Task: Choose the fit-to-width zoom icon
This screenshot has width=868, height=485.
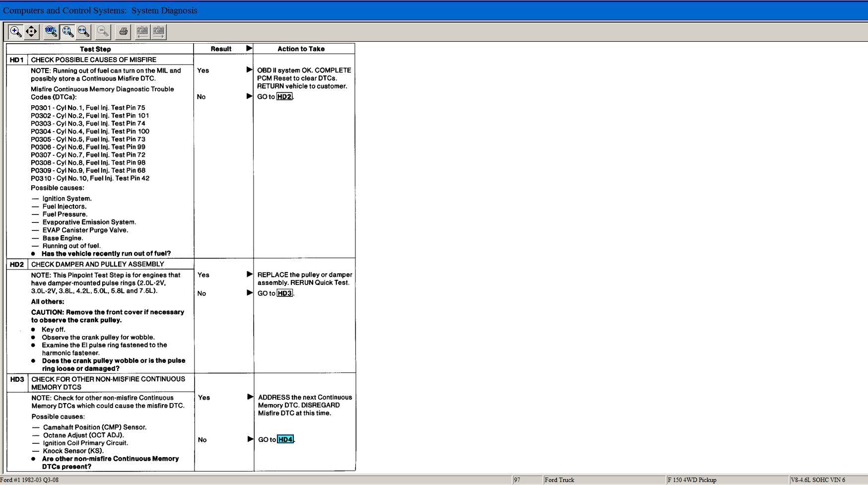Action: click(84, 32)
